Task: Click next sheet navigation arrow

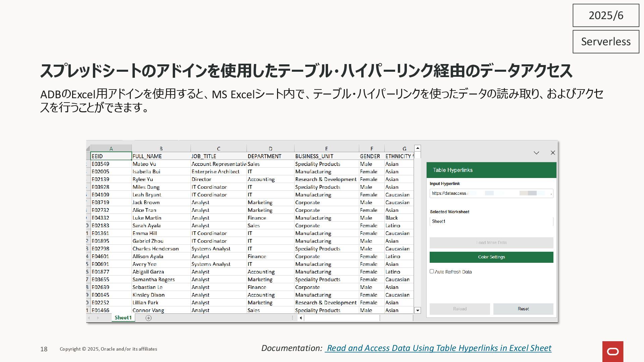Action: [x=98, y=318]
